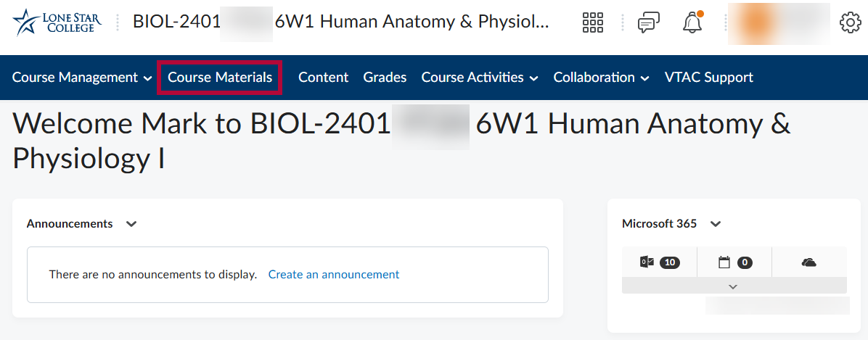Expand the Collaboration menu

tap(601, 78)
